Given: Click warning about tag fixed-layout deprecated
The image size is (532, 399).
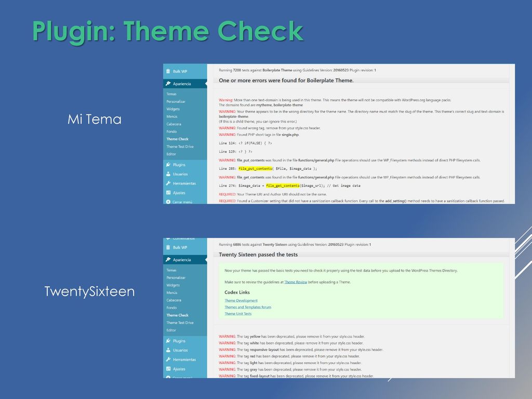Looking at the screenshot, I should [296, 376].
